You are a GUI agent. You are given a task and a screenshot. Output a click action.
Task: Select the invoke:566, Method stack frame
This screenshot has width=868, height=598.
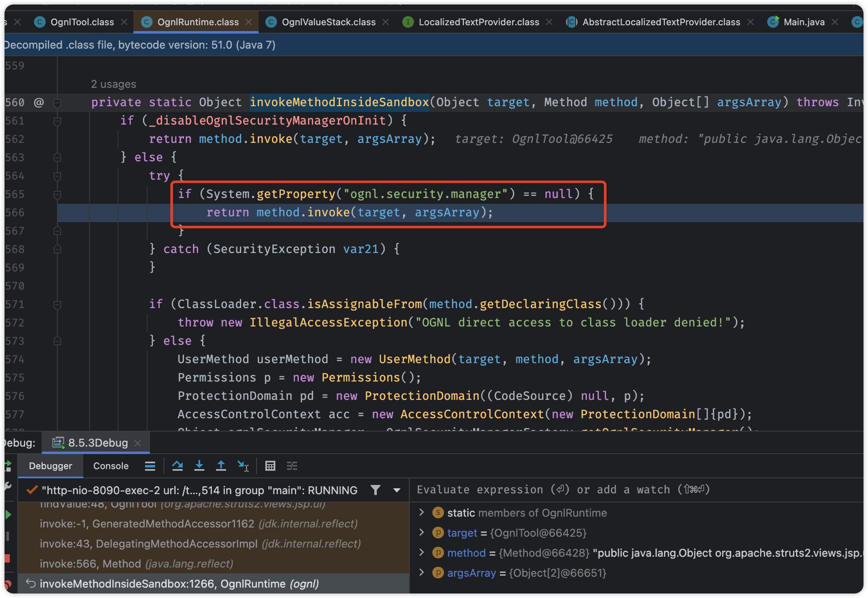coord(213,564)
